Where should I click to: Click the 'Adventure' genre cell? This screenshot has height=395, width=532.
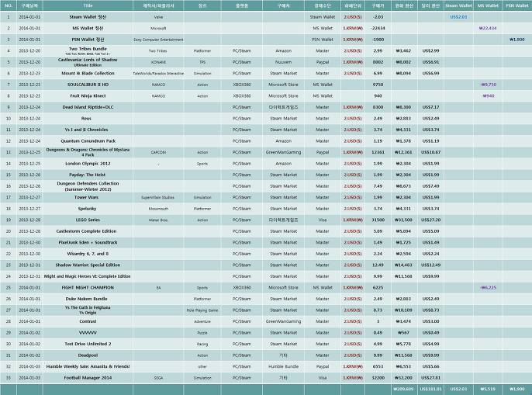[202, 321]
